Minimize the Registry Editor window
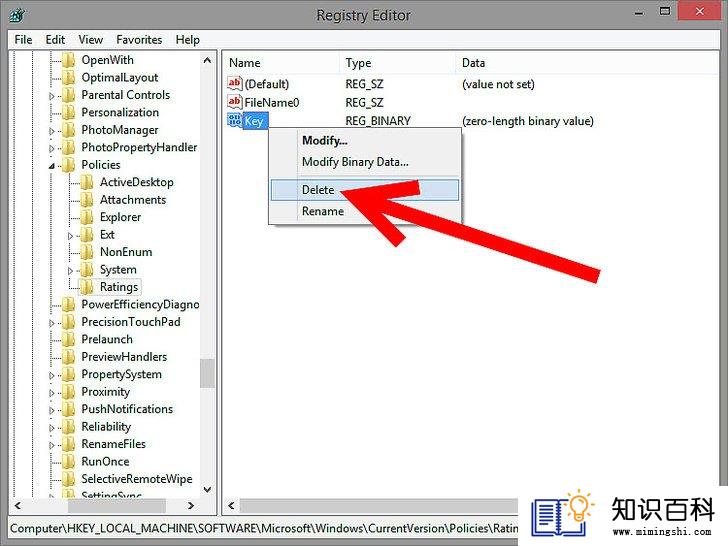 [639, 13]
